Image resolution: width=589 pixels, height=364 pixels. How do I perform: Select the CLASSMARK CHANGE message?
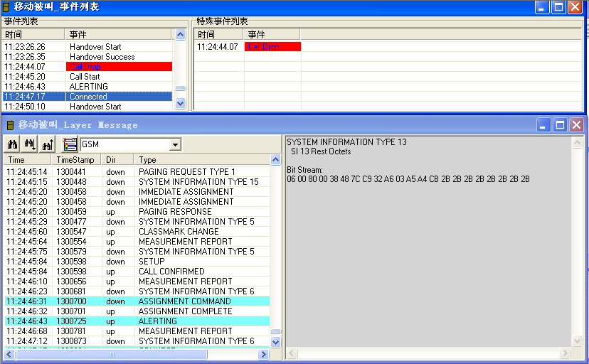click(137, 232)
